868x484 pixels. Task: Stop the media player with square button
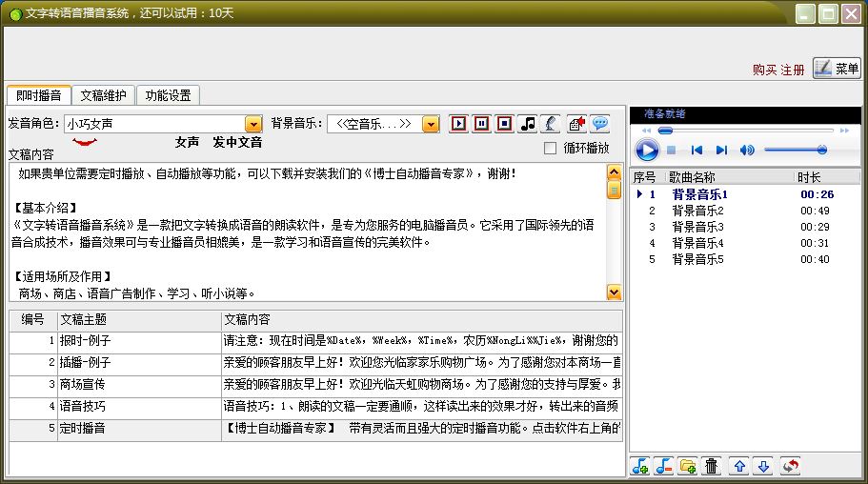point(671,151)
